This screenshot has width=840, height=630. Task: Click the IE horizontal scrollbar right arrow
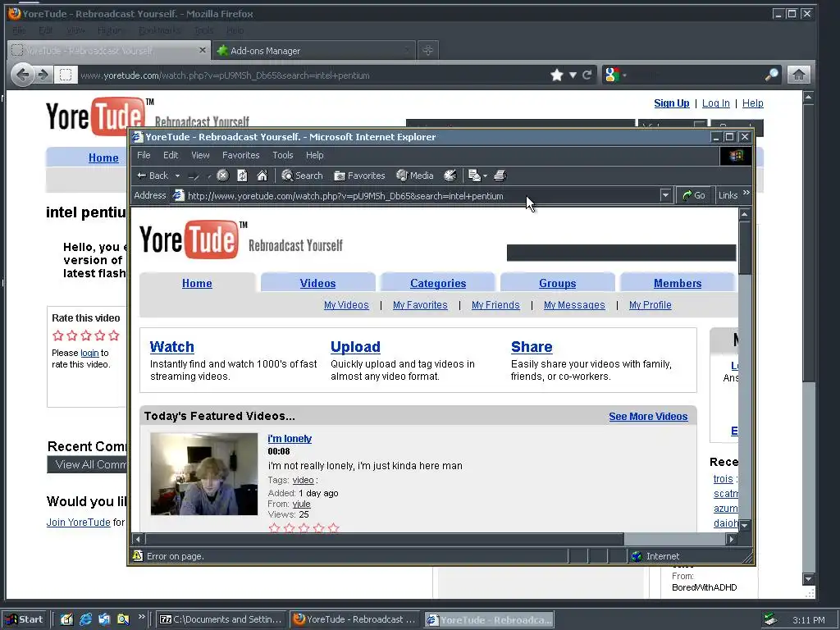(x=731, y=540)
